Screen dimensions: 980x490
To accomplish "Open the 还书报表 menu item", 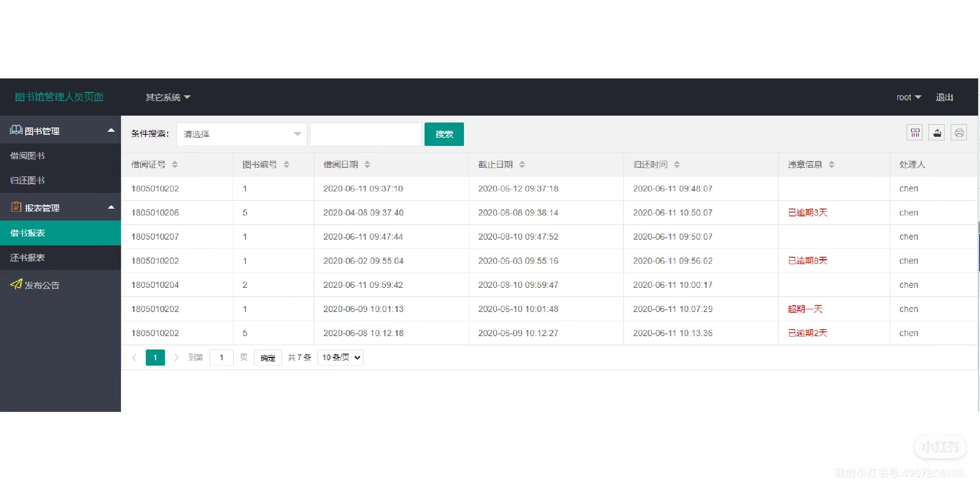I will (x=28, y=258).
